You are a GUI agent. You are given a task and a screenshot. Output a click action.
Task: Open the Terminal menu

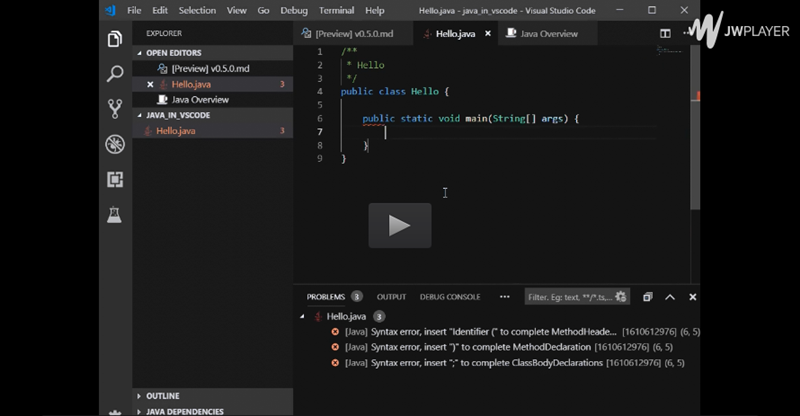pos(336,10)
